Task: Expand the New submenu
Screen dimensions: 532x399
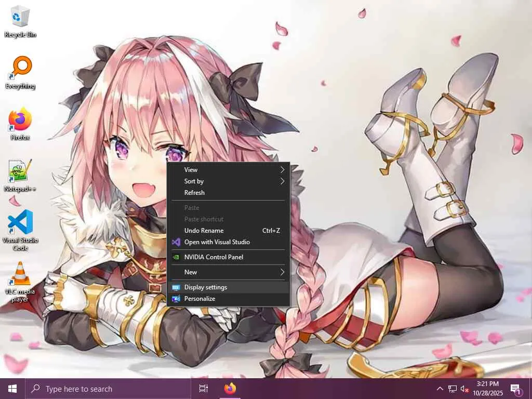Action: 229,272
